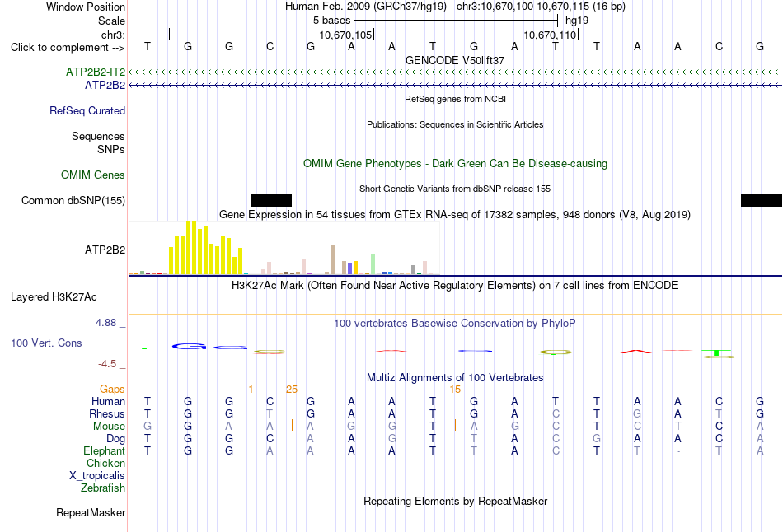
Task: Click the hg19 label next to scale bar
Action: pos(577,21)
